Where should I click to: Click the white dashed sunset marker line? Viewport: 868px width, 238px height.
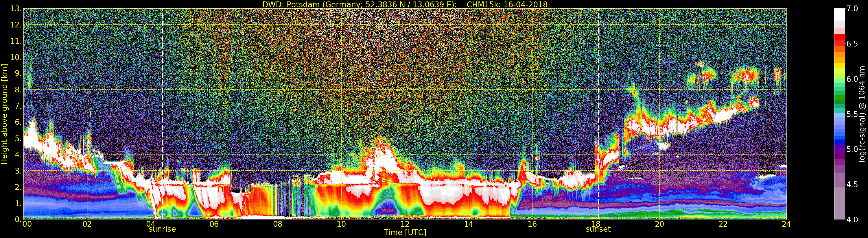click(x=598, y=114)
